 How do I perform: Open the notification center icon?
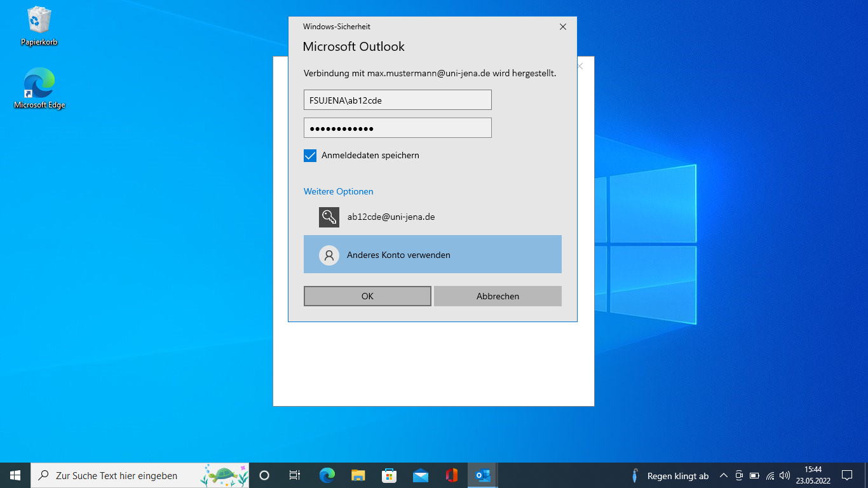(847, 475)
